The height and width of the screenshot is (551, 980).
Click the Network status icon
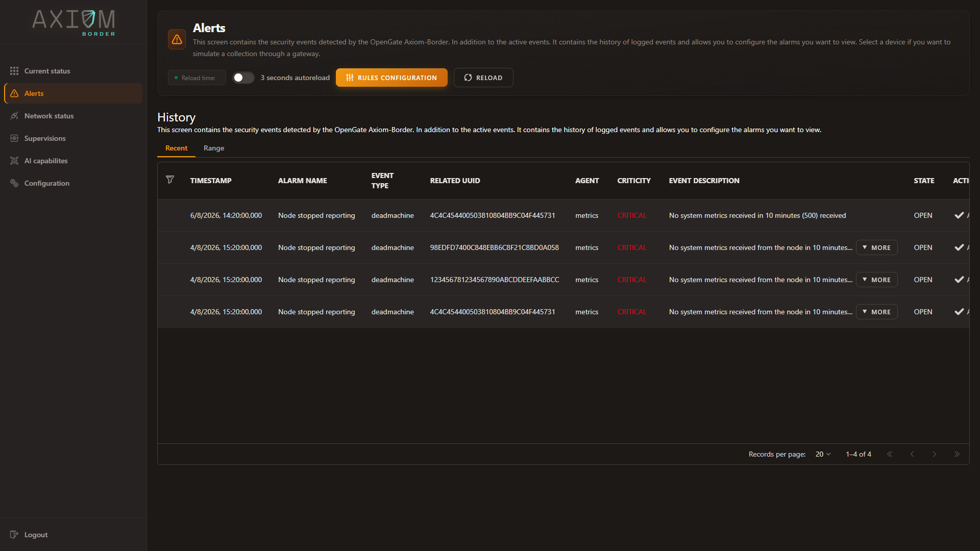click(x=14, y=116)
